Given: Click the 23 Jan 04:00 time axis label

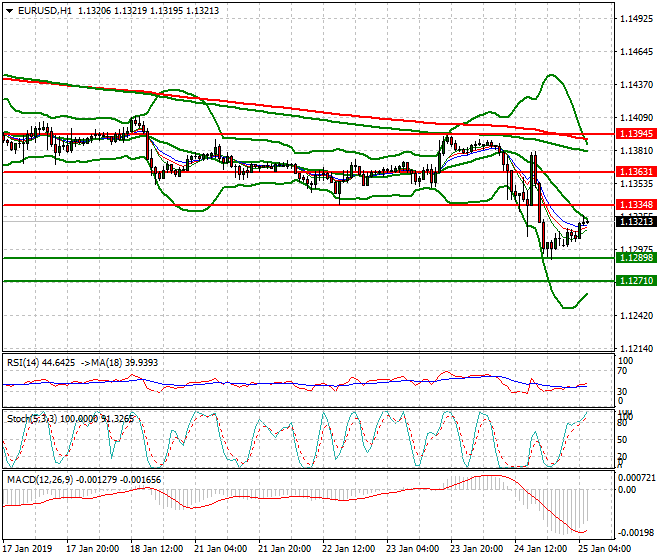Looking at the screenshot, I should pyautogui.click(x=412, y=549).
